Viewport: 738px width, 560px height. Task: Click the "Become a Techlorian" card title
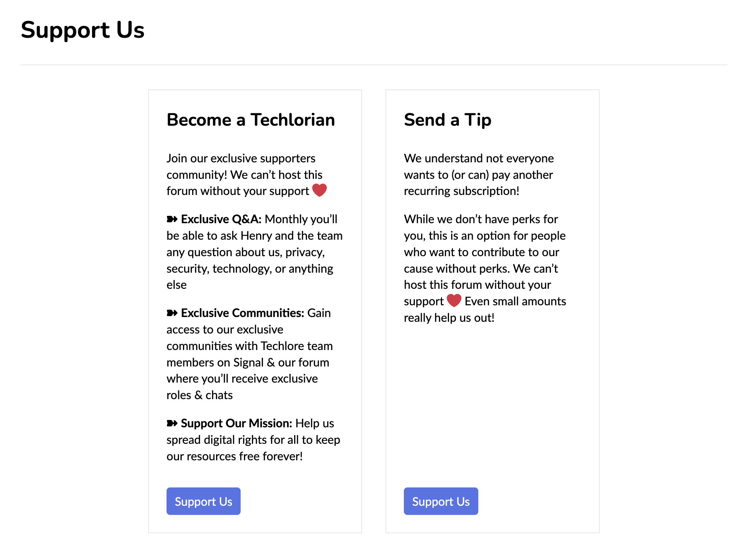(251, 120)
